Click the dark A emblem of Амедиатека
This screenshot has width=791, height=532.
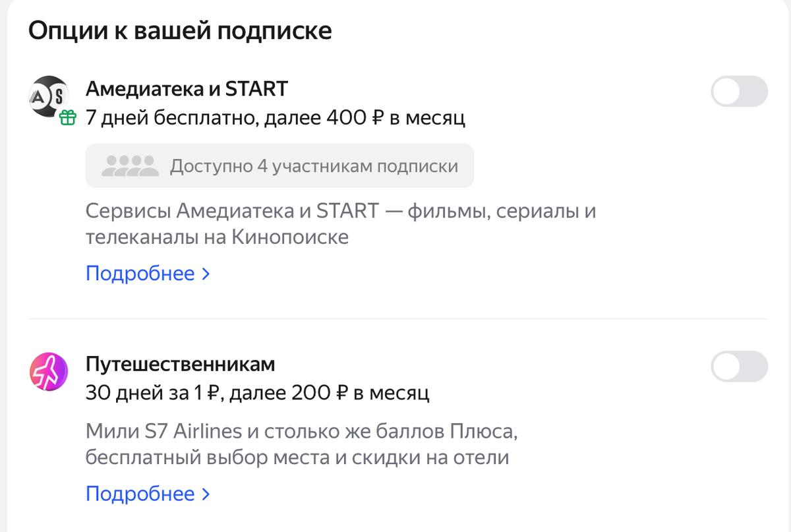tap(40, 96)
